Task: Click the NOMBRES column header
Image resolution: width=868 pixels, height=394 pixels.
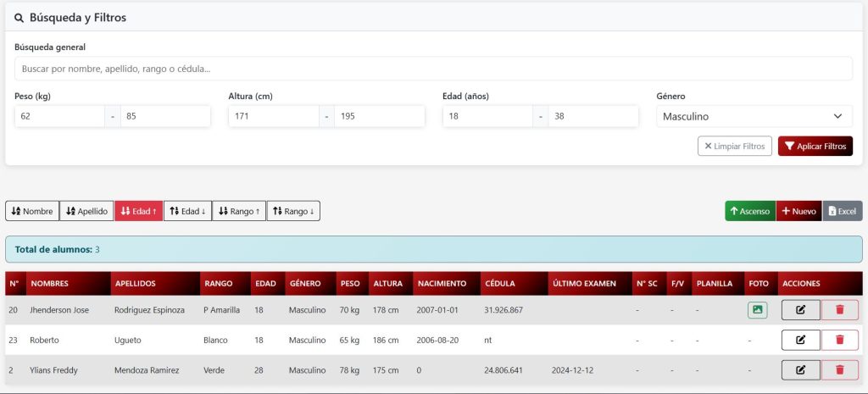Action: click(x=49, y=283)
